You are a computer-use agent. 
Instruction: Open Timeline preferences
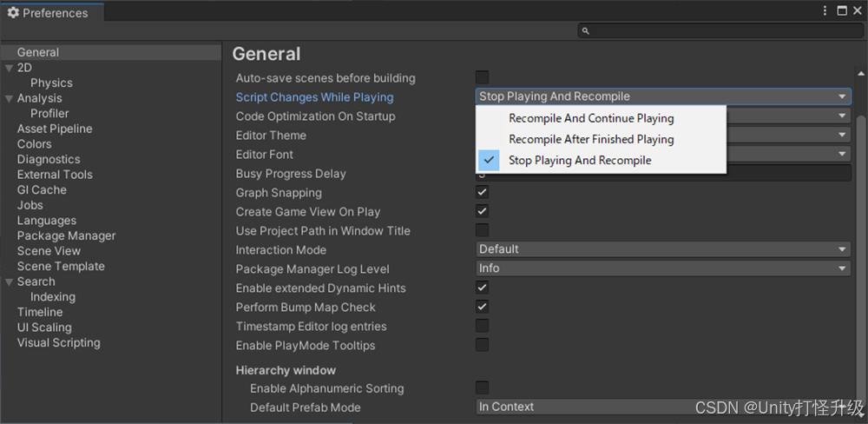coord(40,312)
